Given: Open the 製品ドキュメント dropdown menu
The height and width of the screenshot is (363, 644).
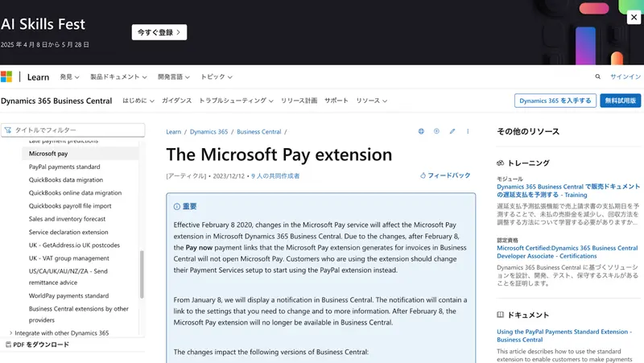Looking at the screenshot, I should 118,76.
